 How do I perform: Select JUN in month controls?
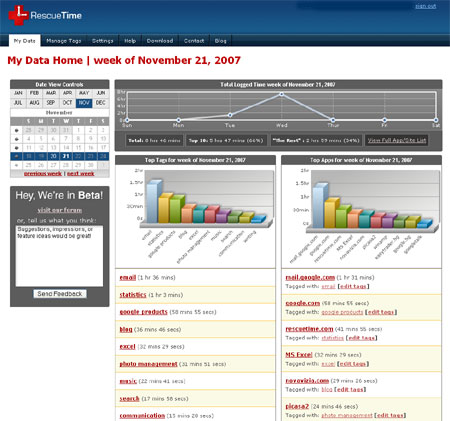click(x=101, y=93)
